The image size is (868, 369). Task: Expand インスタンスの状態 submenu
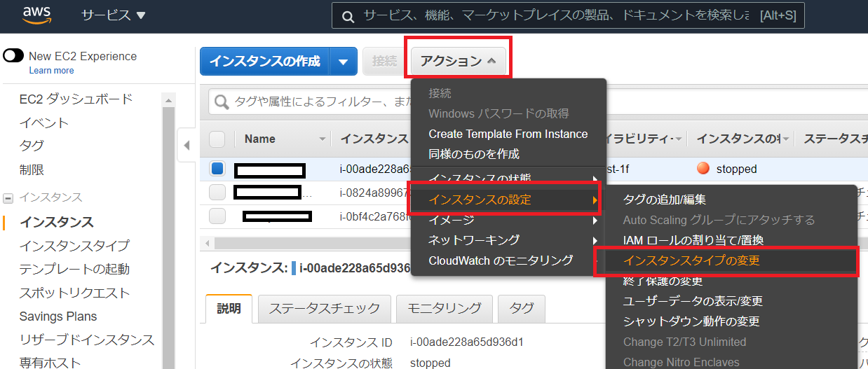(x=508, y=178)
